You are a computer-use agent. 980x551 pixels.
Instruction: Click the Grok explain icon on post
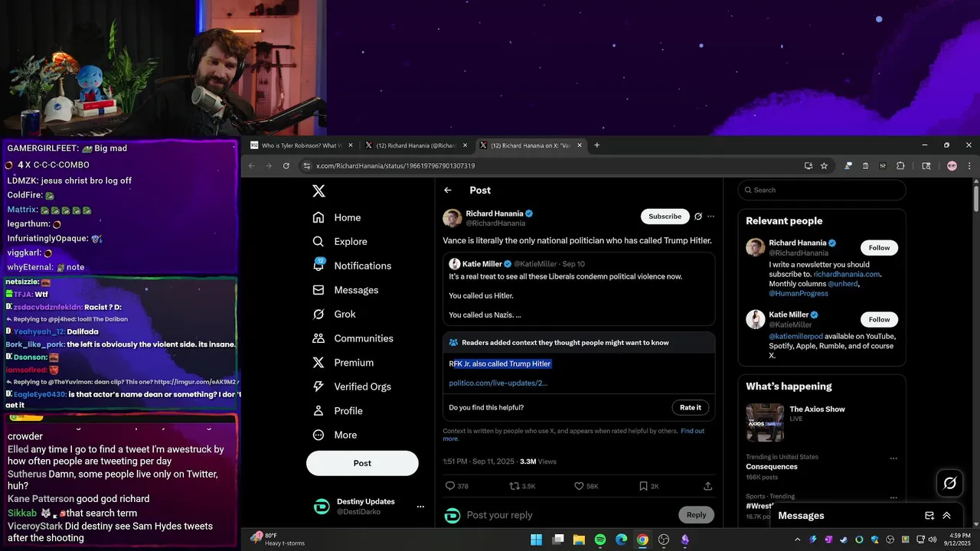tap(698, 217)
